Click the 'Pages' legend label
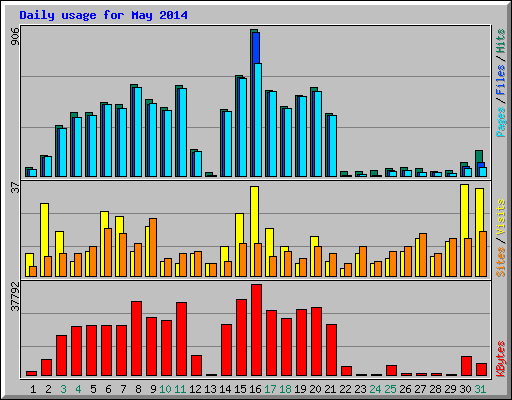The width and height of the screenshot is (512, 400). tap(500, 122)
